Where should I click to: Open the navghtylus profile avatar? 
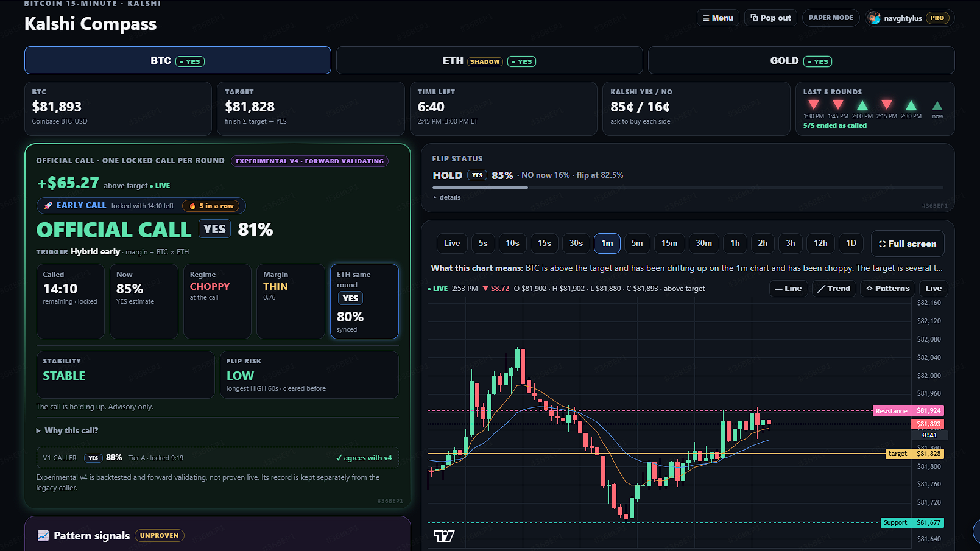coord(874,18)
